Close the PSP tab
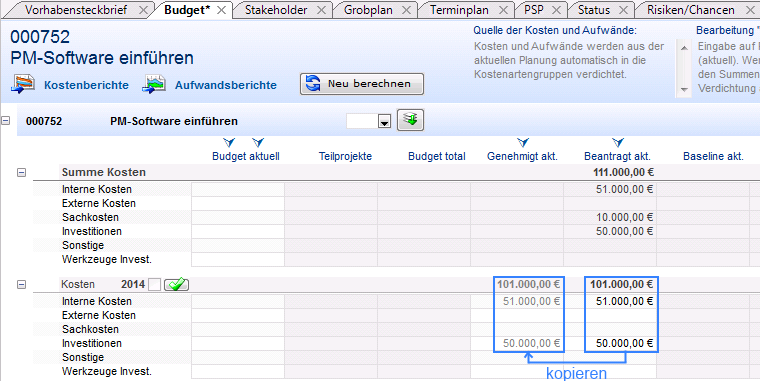Viewport: 760px width, 381px height. [556, 10]
